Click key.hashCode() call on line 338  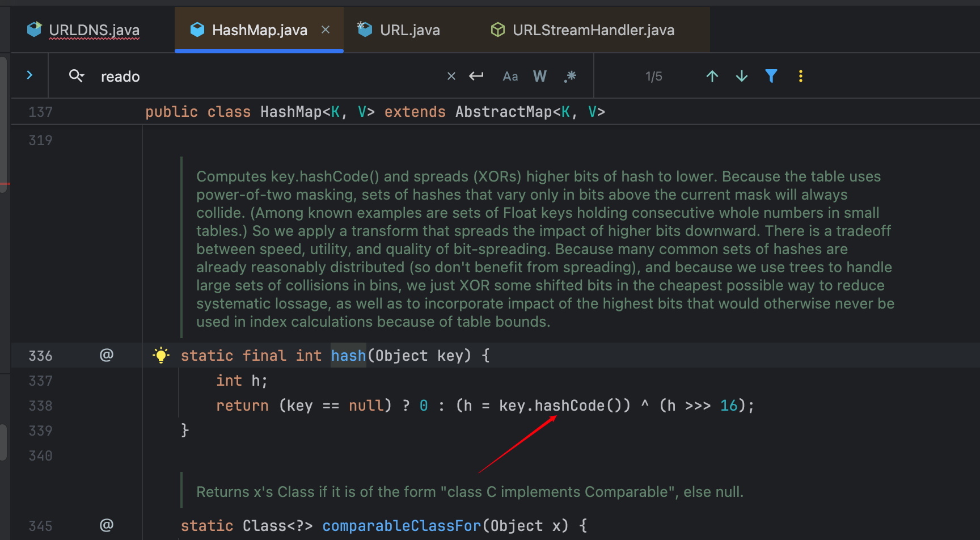pos(564,406)
